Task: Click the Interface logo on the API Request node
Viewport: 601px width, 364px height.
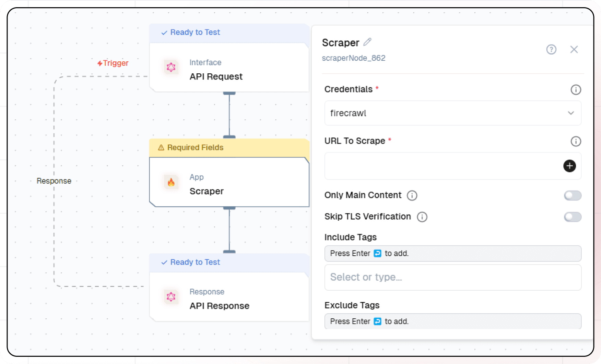Action: (x=171, y=68)
